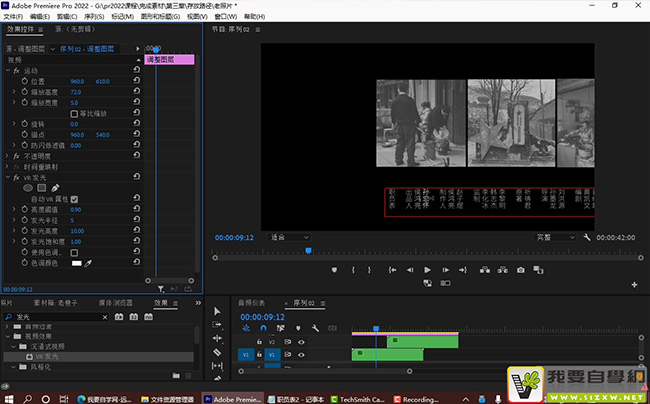The image size is (650, 404).
Task: Add marker in Program monitor
Action: [x=334, y=270]
